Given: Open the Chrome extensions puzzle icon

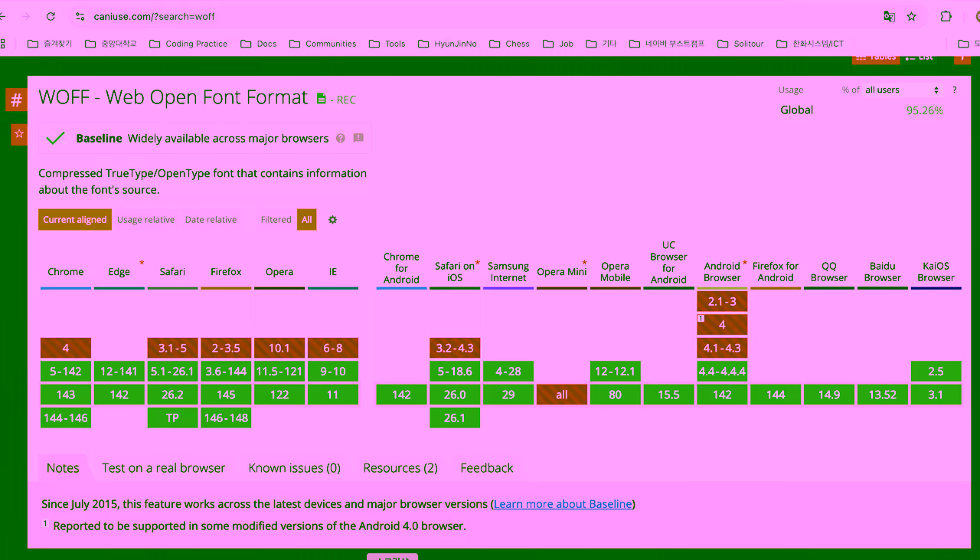Looking at the screenshot, I should 946,16.
